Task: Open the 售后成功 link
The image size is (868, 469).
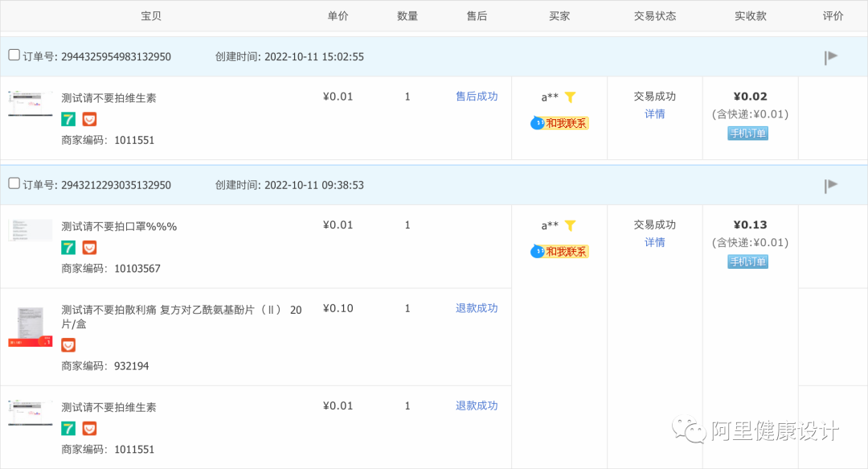Action: pyautogui.click(x=477, y=97)
